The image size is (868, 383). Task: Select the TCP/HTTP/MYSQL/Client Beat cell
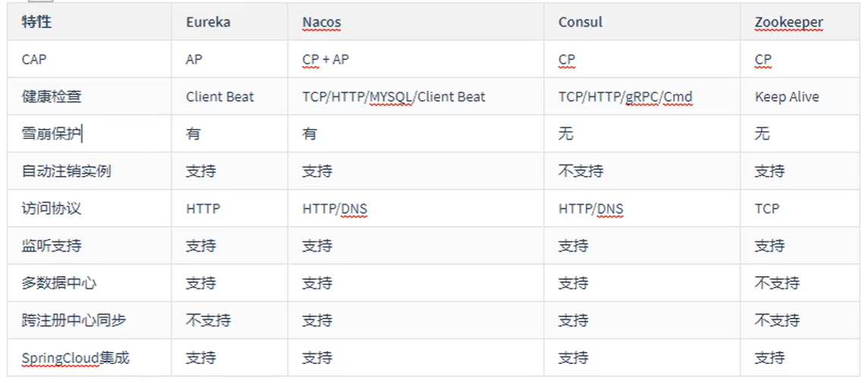tap(394, 96)
